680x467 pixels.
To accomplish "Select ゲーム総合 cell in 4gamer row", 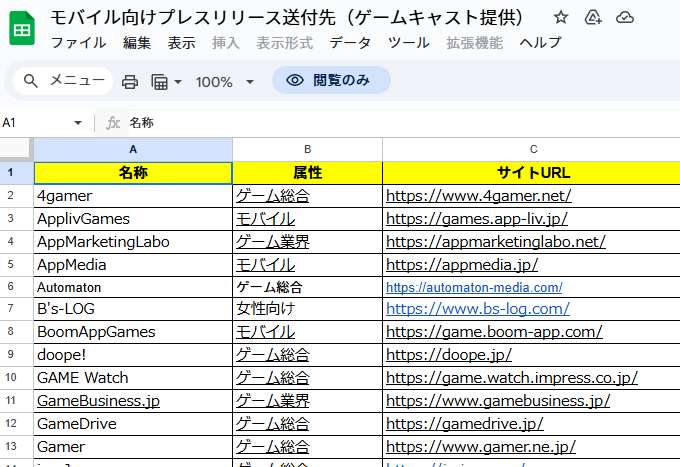I will 307,196.
